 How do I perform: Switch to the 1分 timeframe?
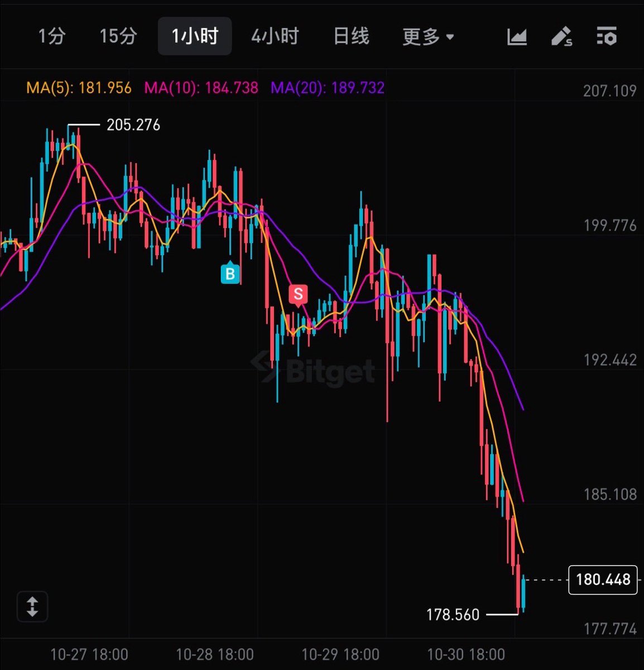52,37
